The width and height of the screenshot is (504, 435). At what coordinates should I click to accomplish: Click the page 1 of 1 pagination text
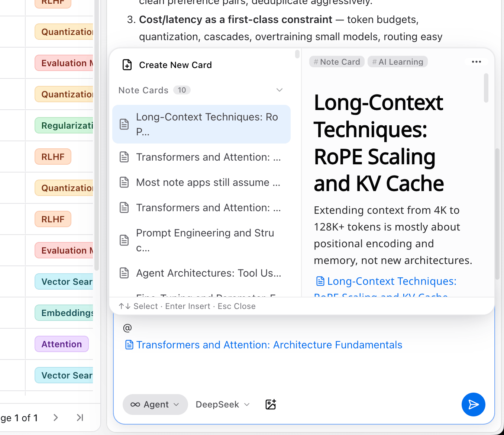tap(19, 418)
